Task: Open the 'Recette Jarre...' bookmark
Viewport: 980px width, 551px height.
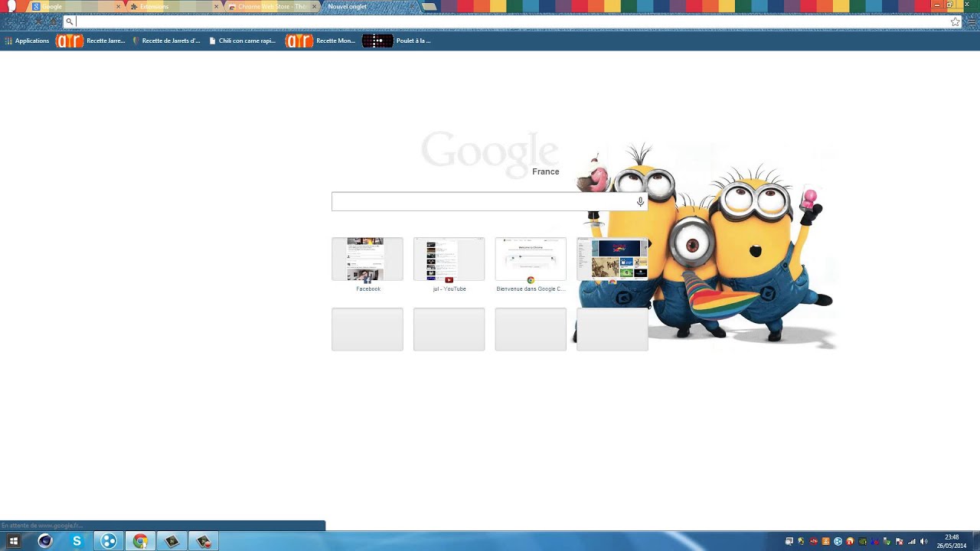Action: pyautogui.click(x=90, y=41)
